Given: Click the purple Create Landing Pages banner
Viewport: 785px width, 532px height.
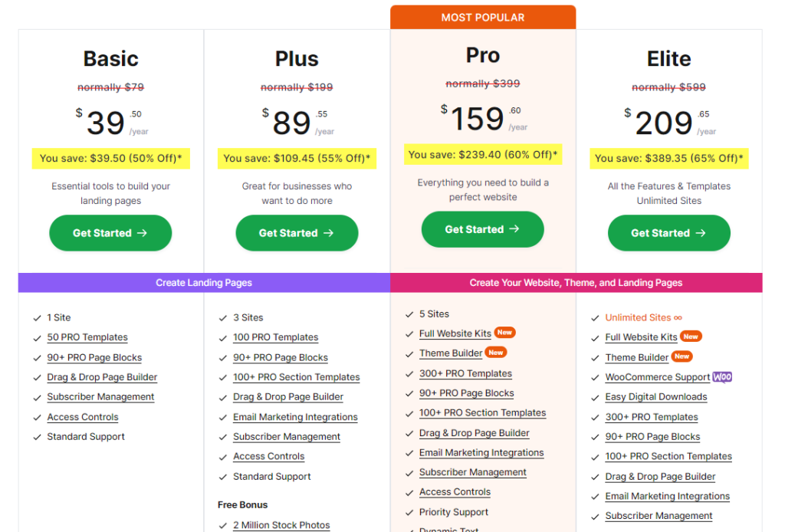Looking at the screenshot, I should point(204,283).
